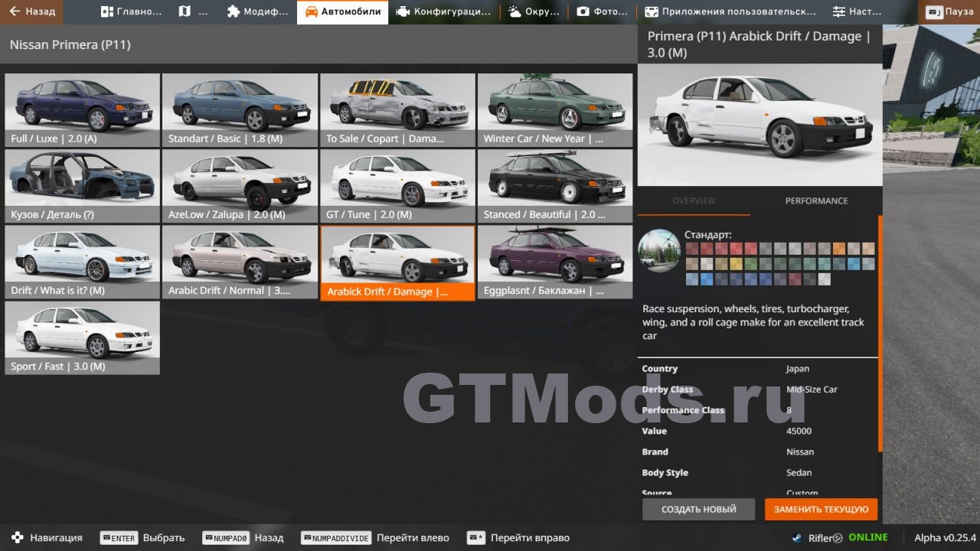This screenshot has height=551, width=980.
Task: Open the Окружение weather tab
Action: [x=533, y=11]
